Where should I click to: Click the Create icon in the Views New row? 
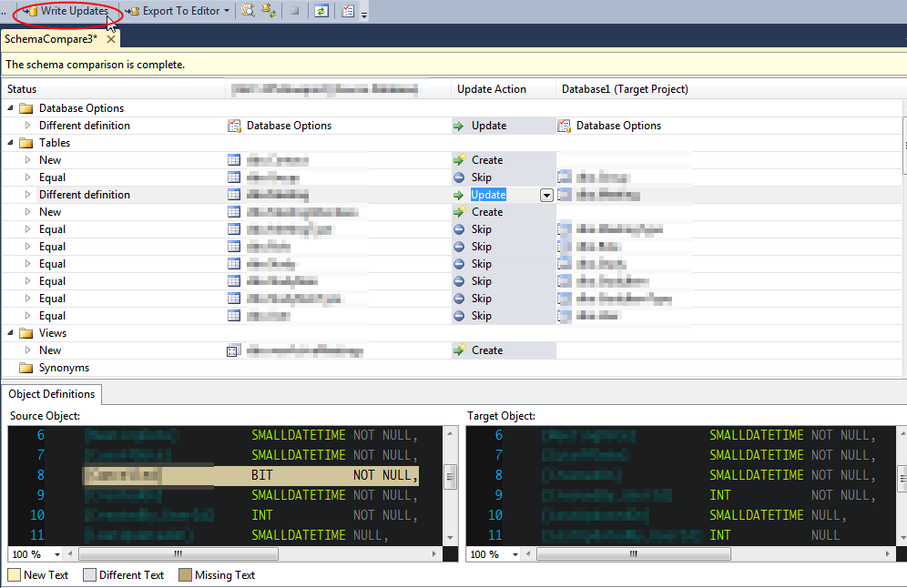(459, 350)
